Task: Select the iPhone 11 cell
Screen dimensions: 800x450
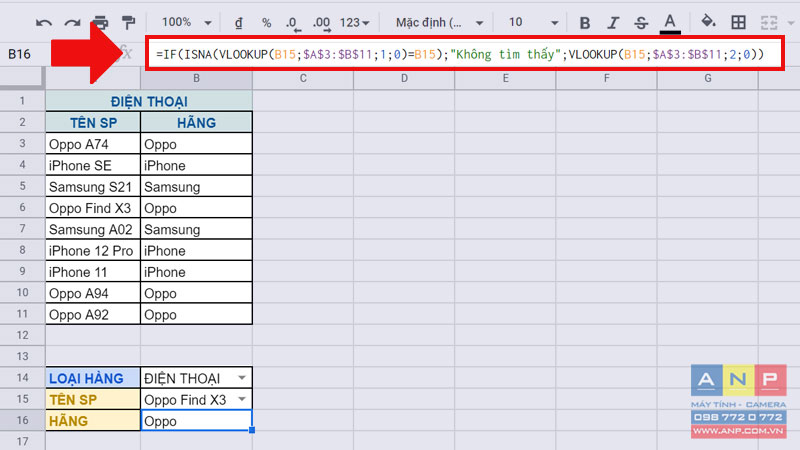Action: coord(93,272)
